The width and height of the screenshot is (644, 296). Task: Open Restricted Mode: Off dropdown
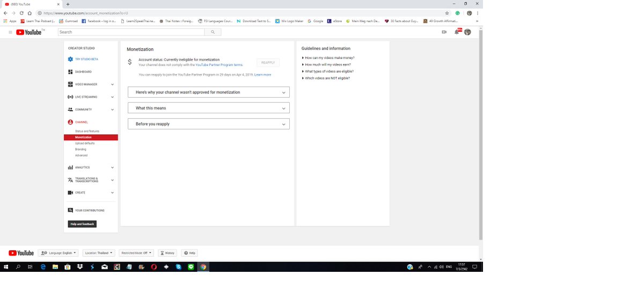(x=135, y=253)
